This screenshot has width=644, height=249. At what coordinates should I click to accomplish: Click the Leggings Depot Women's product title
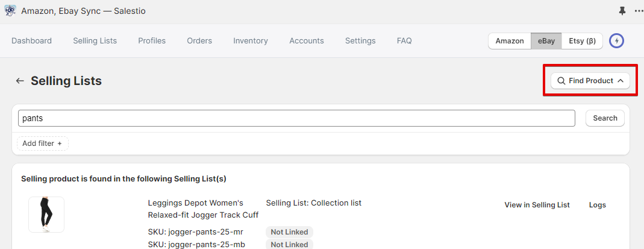(x=203, y=209)
